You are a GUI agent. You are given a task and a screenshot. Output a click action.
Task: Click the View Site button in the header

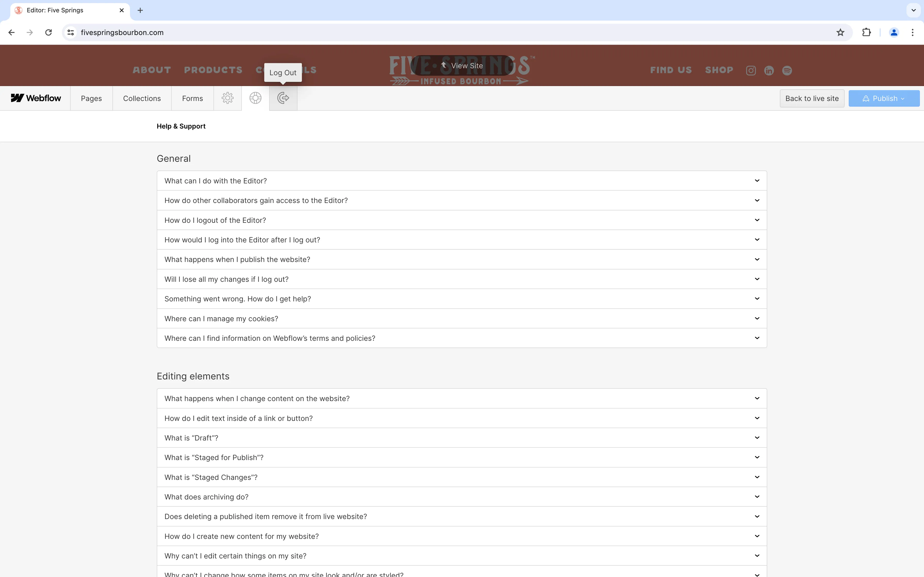click(462, 65)
